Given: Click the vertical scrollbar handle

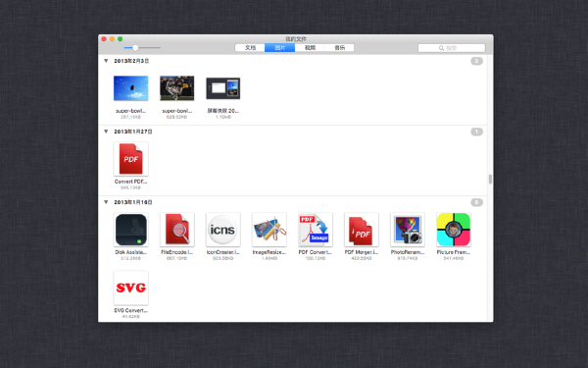Looking at the screenshot, I should tap(490, 180).
